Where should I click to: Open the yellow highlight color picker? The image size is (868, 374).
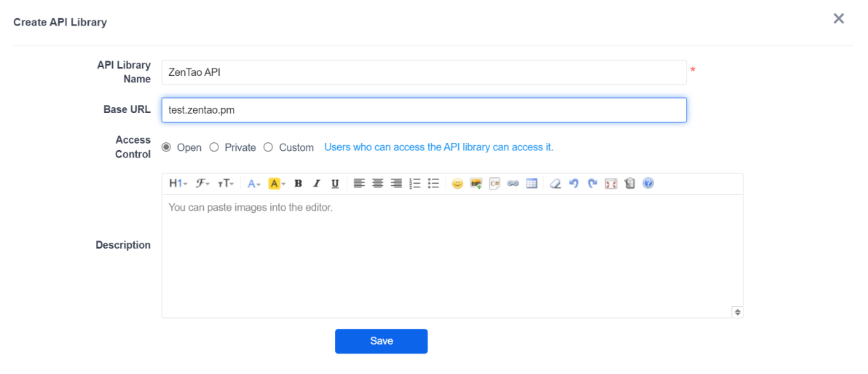click(x=276, y=184)
